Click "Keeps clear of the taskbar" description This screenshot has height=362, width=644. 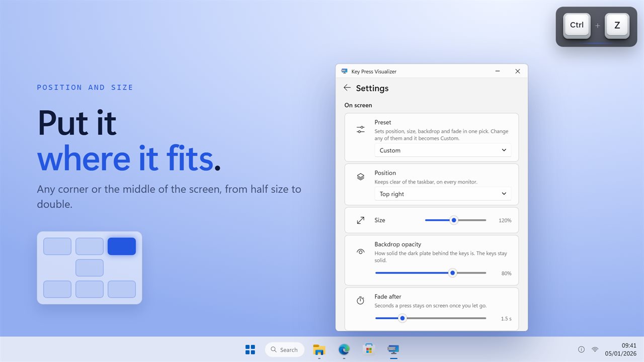426,182
